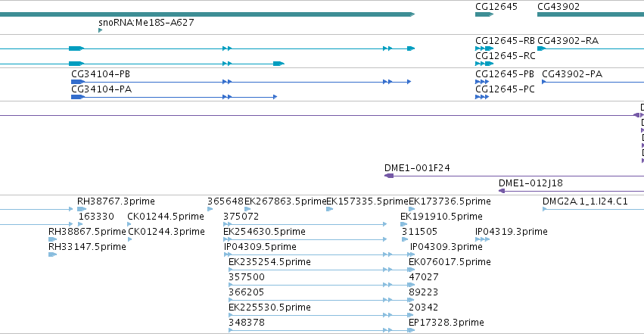This screenshot has height=334, width=644.
Task: Select the 20342 feature
Action: 424,307
